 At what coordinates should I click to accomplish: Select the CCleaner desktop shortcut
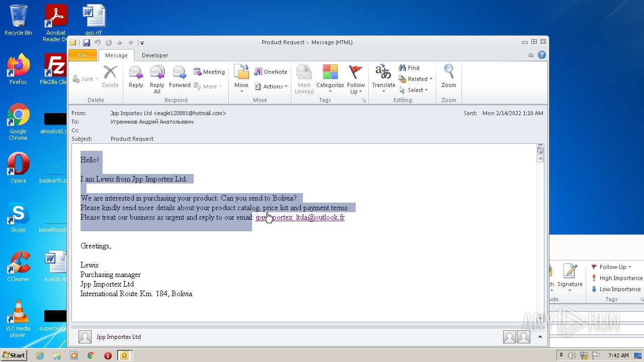tap(18, 266)
